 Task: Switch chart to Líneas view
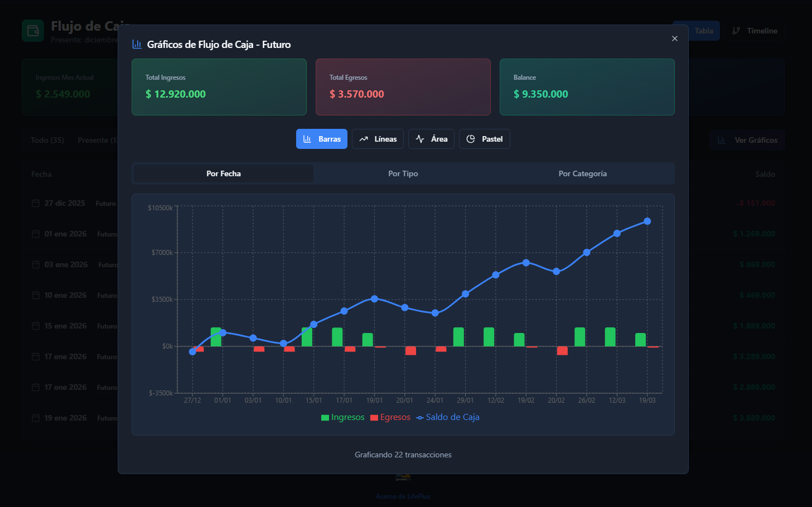pos(378,139)
